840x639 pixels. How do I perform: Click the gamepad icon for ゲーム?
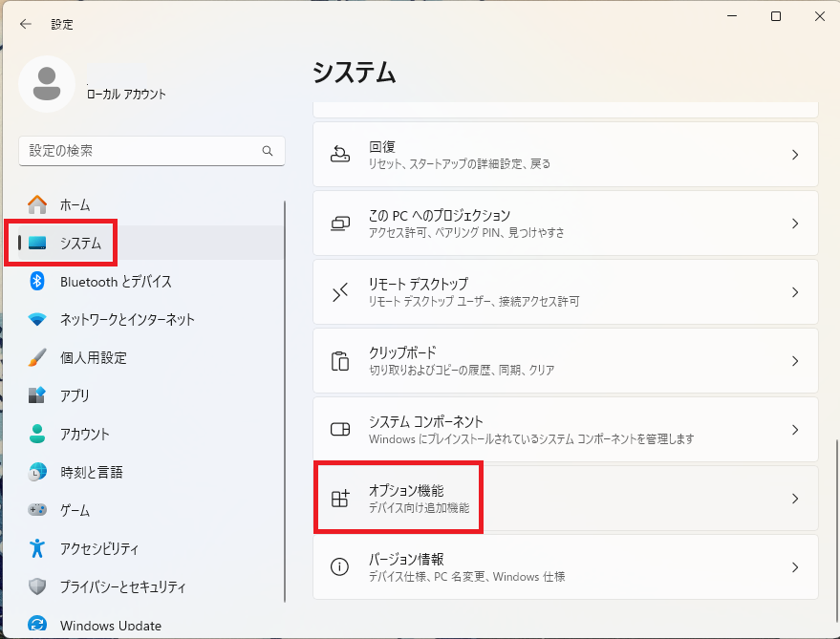[x=37, y=509]
